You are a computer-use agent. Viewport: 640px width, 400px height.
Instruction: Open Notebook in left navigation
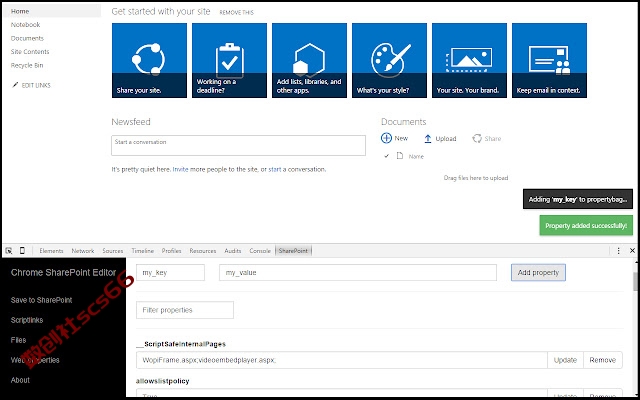pos(25,24)
